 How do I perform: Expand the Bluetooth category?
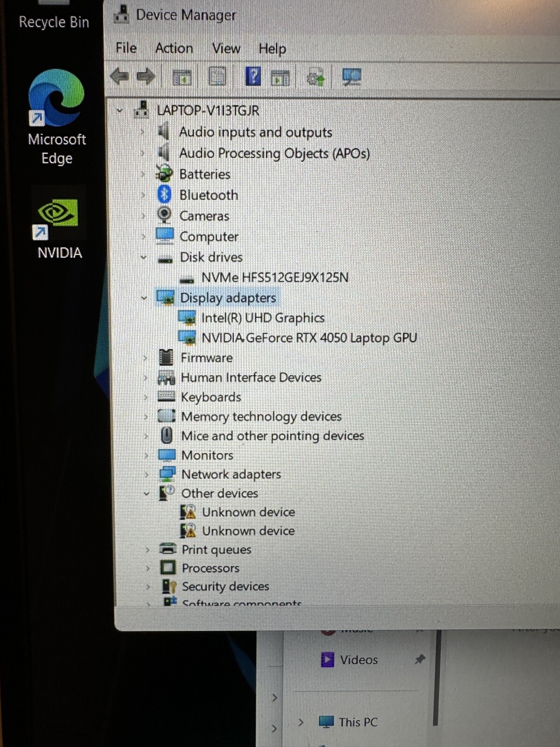(x=143, y=195)
